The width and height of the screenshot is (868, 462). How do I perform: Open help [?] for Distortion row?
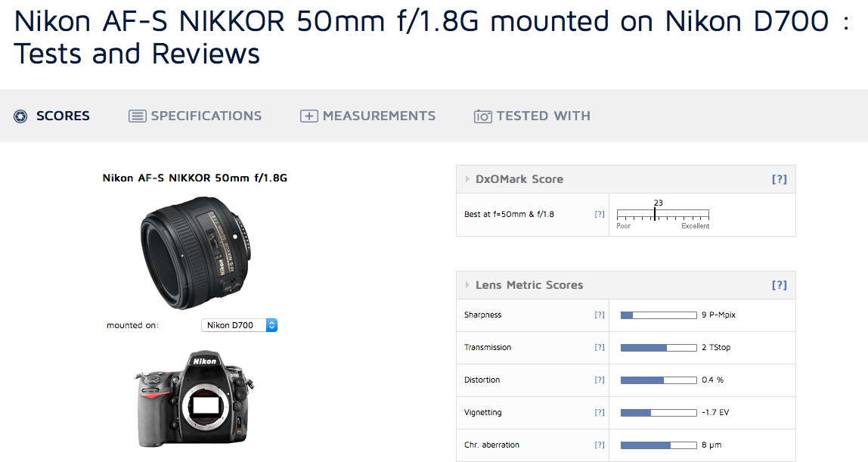pyautogui.click(x=600, y=380)
